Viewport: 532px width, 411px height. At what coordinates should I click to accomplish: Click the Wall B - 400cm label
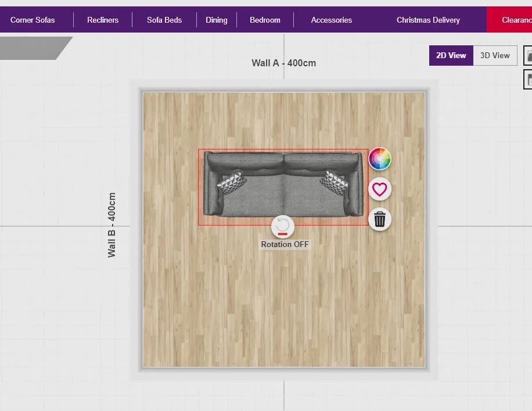pyautogui.click(x=112, y=225)
